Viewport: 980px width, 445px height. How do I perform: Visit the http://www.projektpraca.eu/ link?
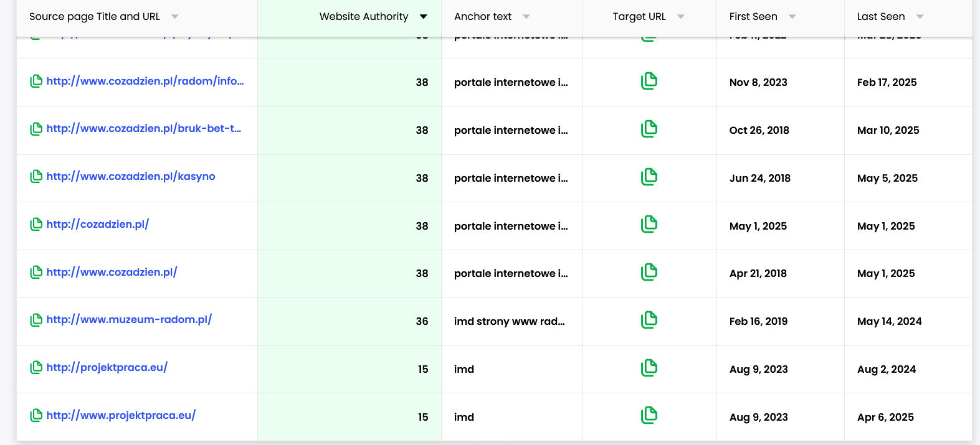tap(121, 415)
